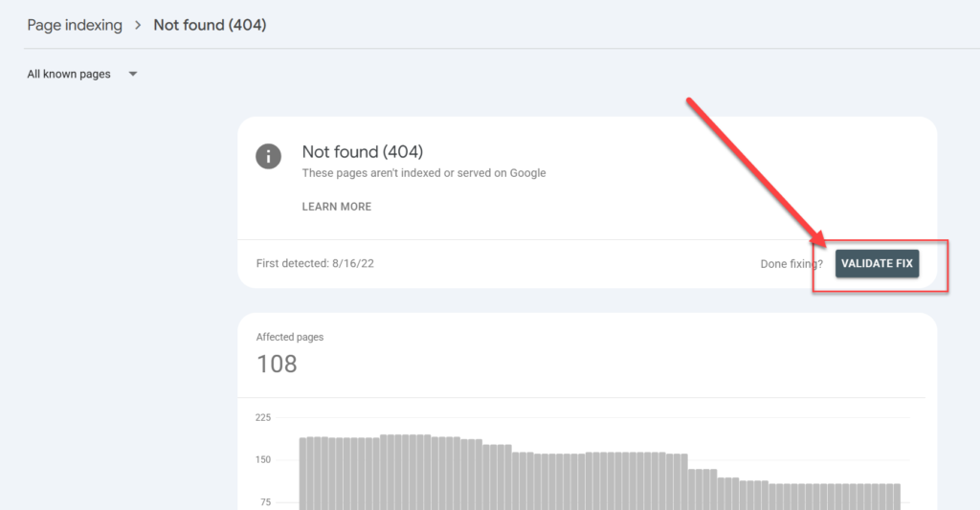This screenshot has width=980, height=510.
Task: Click the 225 chart axis label
Action: click(263, 417)
